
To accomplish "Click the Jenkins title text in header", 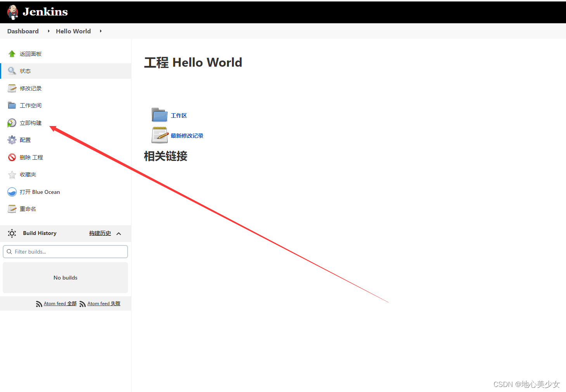I will (x=45, y=12).
